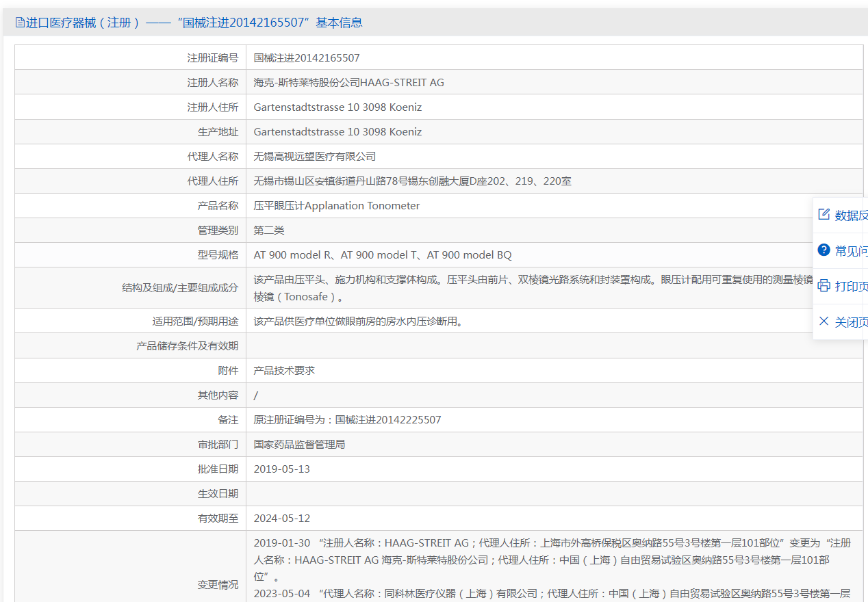This screenshot has width=868, height=602.
Task: Click the 生产地址 label
Action: 218,132
